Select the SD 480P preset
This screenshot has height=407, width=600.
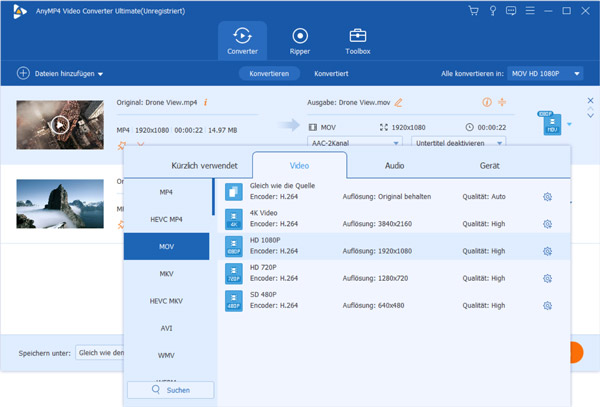(394, 300)
